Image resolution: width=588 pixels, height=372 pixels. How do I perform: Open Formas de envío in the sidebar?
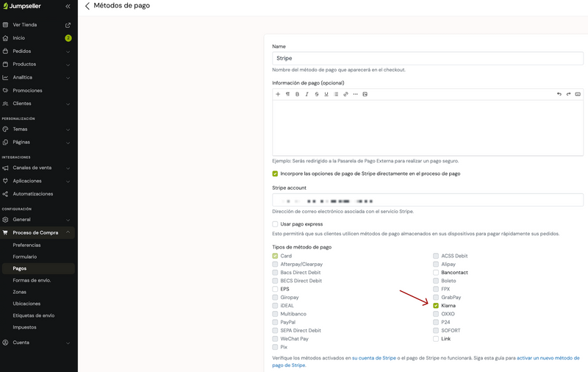[32, 281]
